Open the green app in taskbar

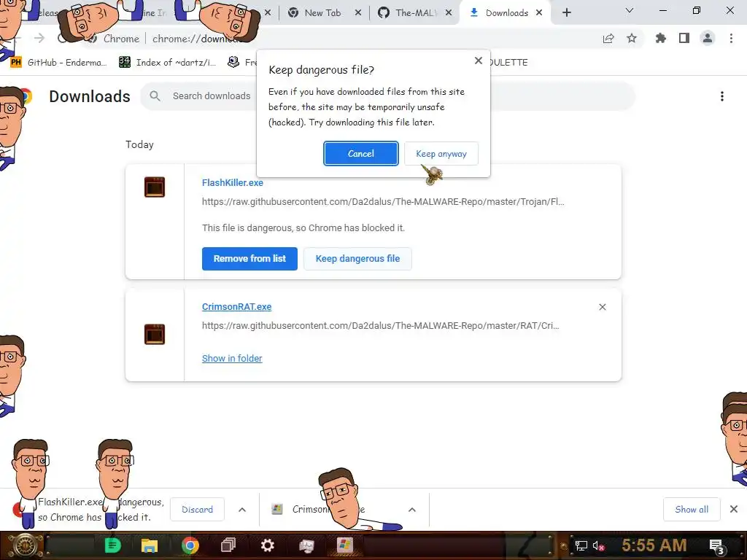click(112, 545)
